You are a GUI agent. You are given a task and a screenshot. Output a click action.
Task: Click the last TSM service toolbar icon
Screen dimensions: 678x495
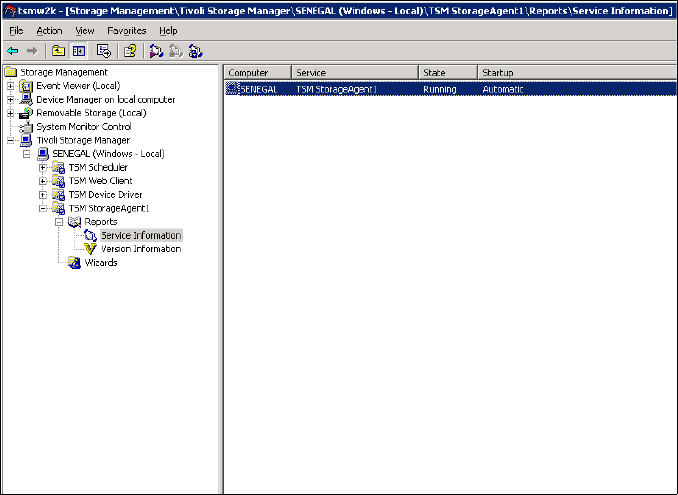[195, 51]
